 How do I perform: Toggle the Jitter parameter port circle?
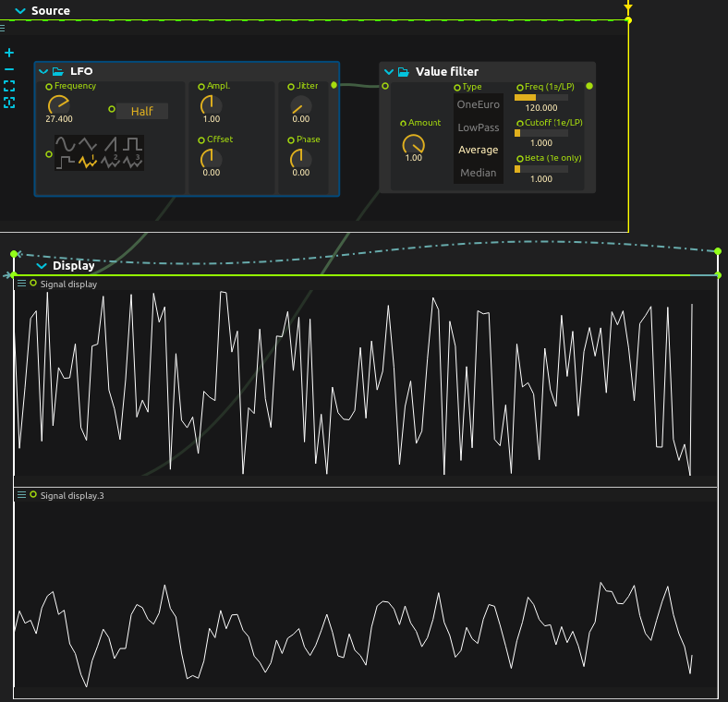290,86
